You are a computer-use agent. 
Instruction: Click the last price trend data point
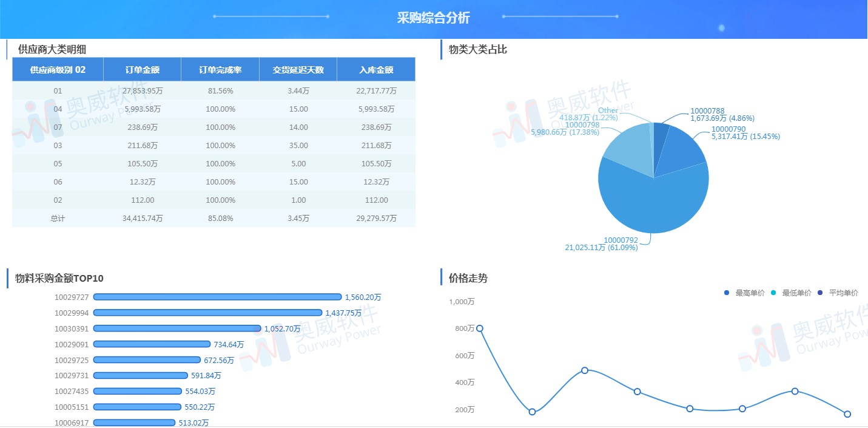tap(847, 414)
